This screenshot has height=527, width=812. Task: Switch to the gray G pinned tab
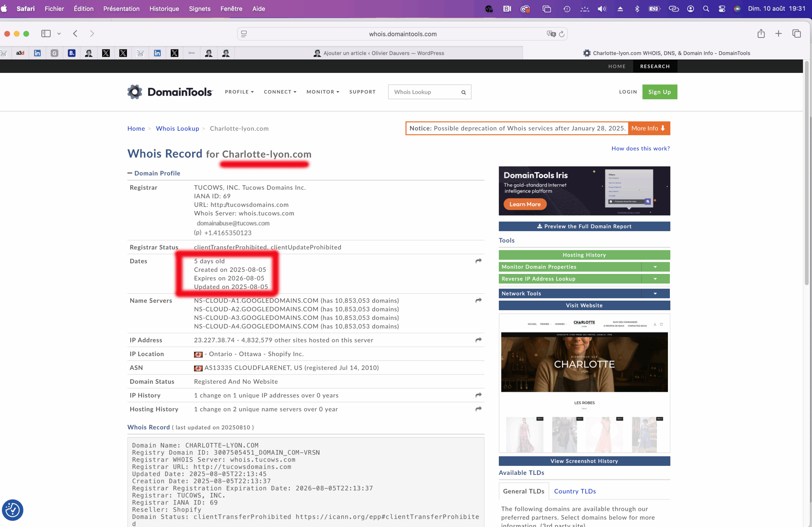coord(55,53)
